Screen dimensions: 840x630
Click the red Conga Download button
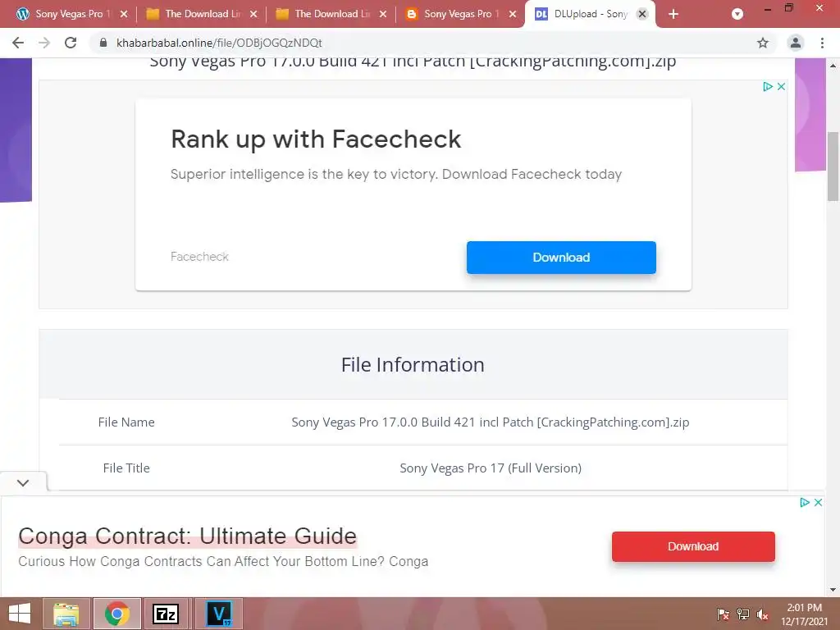click(693, 546)
